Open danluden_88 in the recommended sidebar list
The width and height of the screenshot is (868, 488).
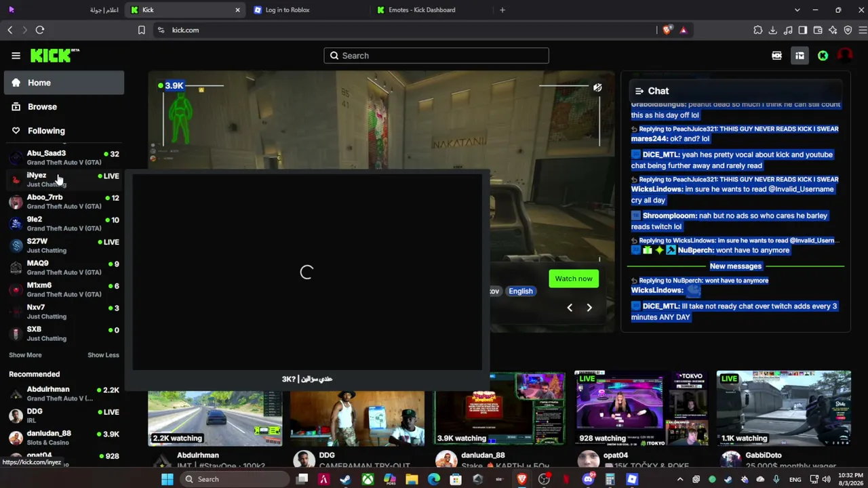[x=64, y=437]
